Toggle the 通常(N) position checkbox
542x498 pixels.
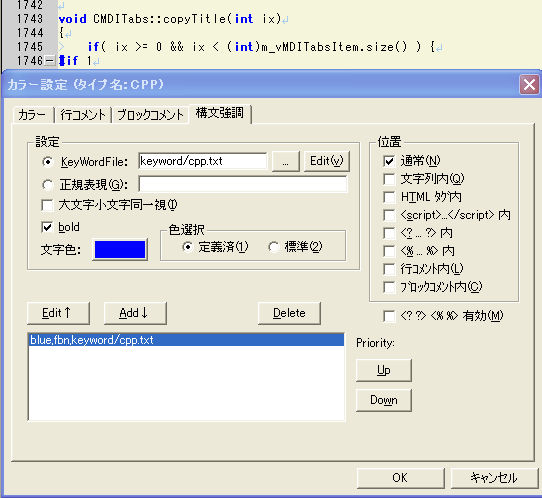coord(389,161)
